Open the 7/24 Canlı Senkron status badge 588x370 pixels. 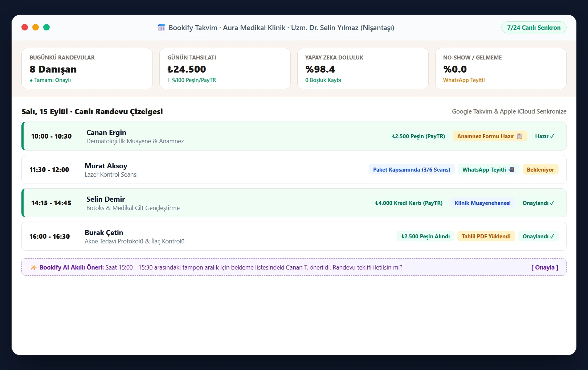tap(534, 28)
